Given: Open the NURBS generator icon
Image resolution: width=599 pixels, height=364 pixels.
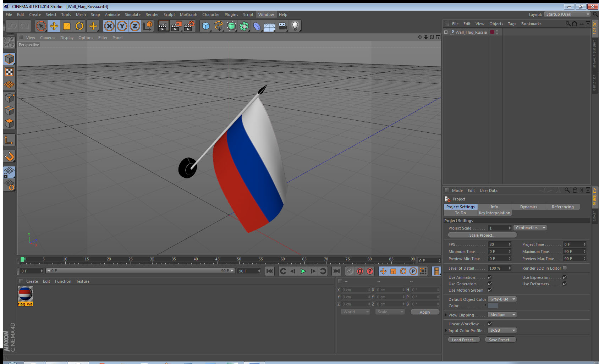Looking at the screenshot, I should pyautogui.click(x=231, y=26).
